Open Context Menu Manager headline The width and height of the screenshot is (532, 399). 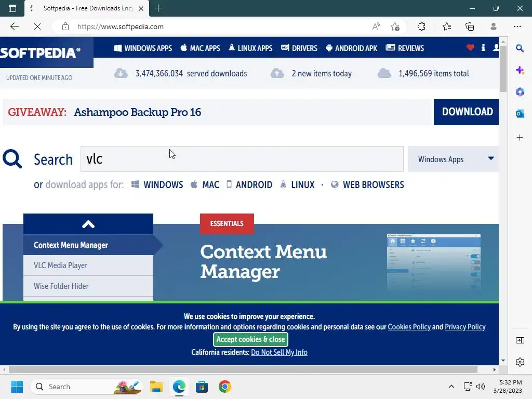coord(263,262)
